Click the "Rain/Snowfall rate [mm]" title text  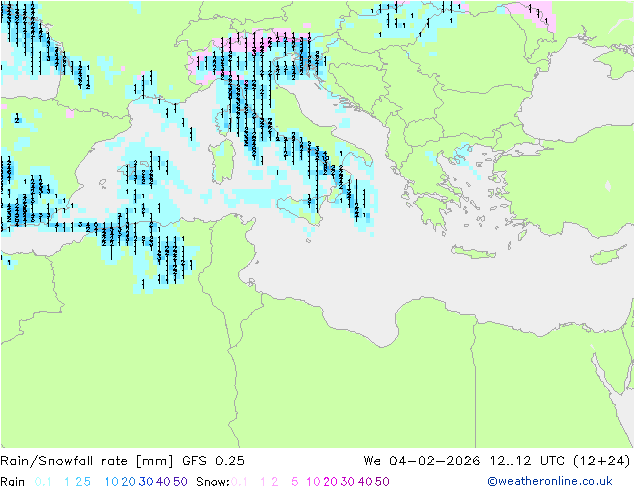point(87,461)
